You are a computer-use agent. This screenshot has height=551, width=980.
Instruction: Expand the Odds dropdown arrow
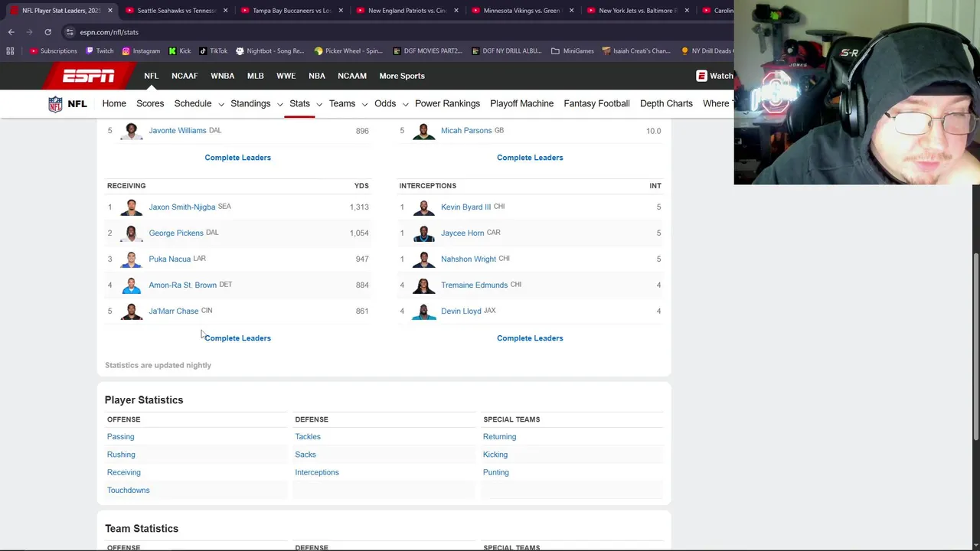tap(405, 104)
